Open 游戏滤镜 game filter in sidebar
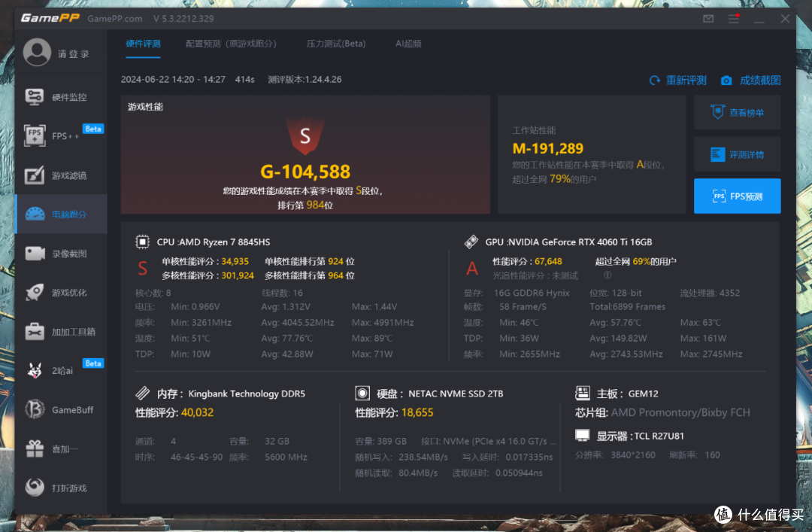The image size is (812, 532). pyautogui.click(x=61, y=175)
